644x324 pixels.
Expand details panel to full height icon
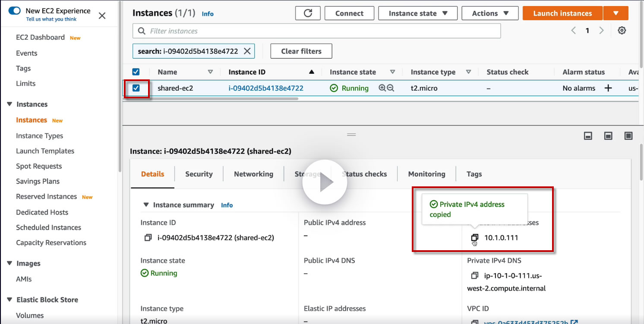click(628, 136)
